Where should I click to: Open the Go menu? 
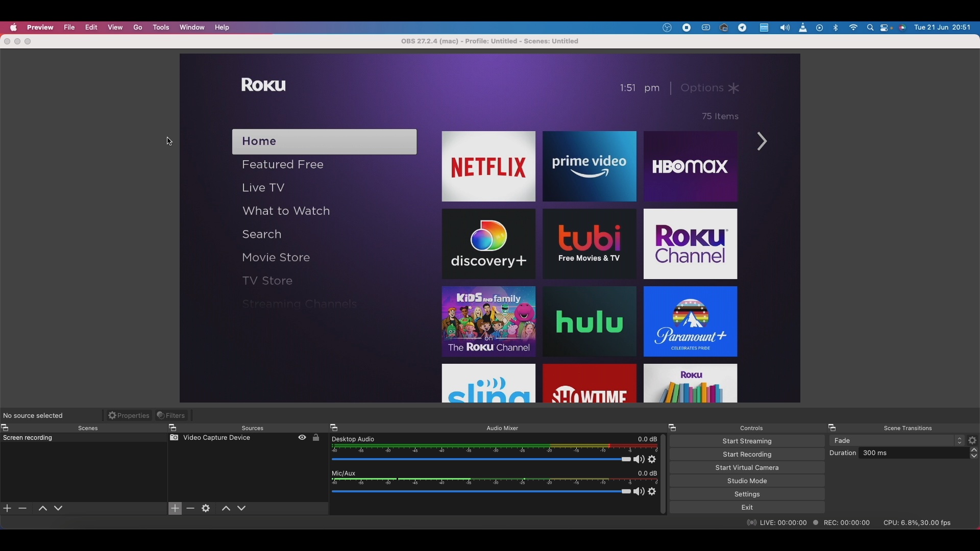coord(138,28)
